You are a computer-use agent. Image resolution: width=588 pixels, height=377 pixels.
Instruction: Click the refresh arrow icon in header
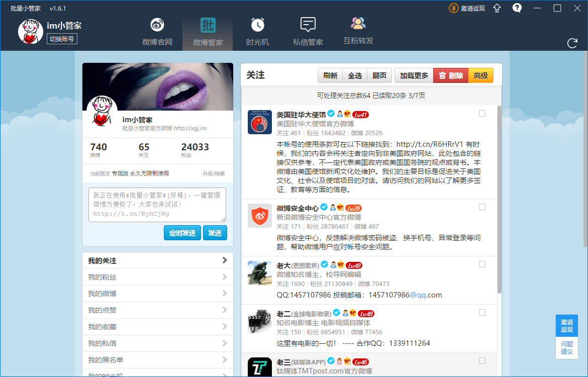(572, 43)
